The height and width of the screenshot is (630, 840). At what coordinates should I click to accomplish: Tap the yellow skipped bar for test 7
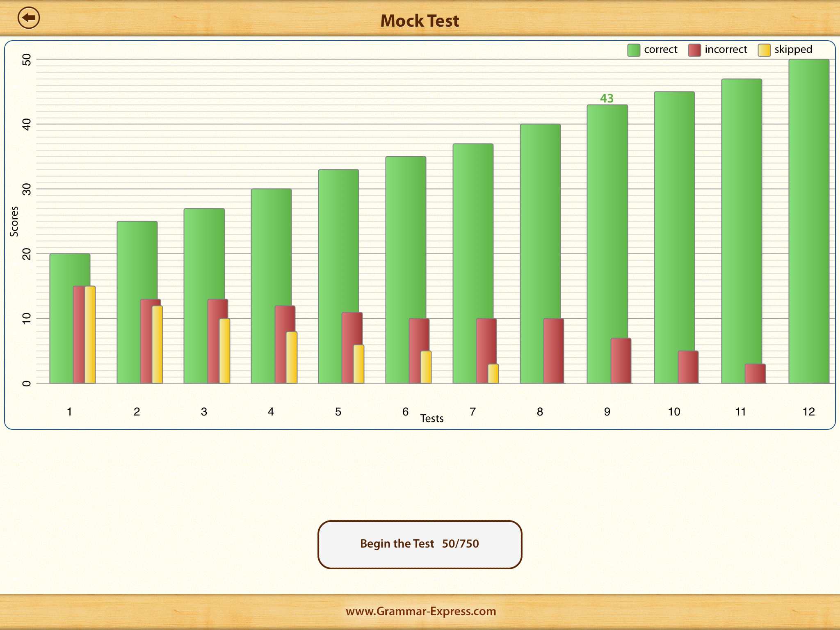(493, 374)
